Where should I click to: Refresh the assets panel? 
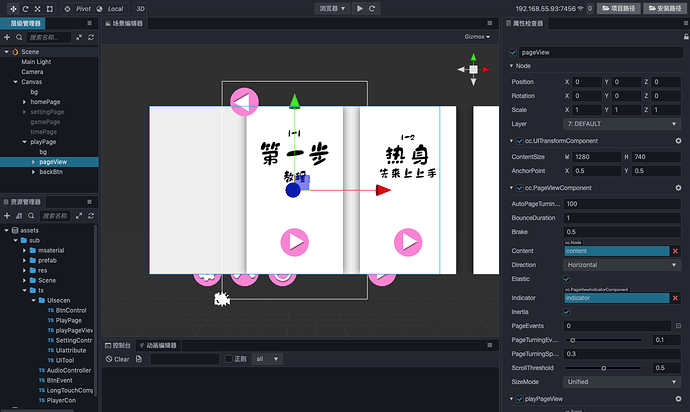(x=91, y=216)
